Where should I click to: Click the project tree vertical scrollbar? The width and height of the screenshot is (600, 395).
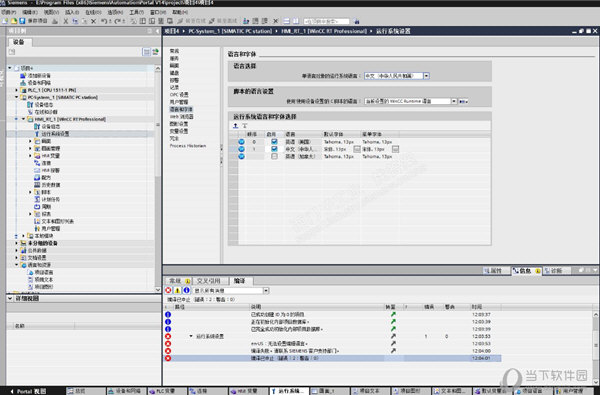point(158,179)
